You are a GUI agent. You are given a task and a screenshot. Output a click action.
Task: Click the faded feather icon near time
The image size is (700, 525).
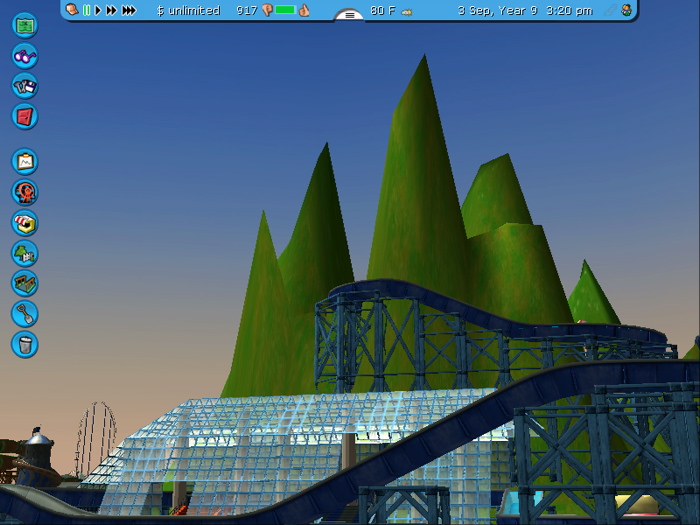click(x=610, y=10)
